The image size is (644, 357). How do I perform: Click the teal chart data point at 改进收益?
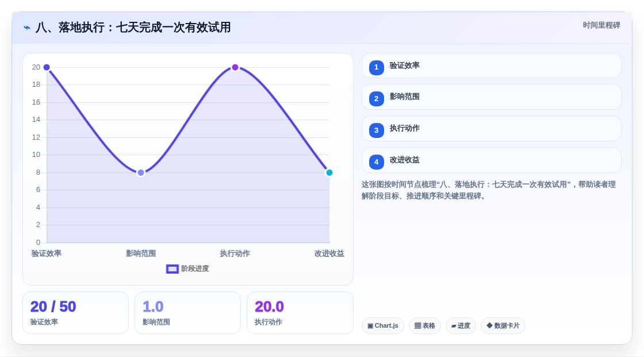(329, 172)
